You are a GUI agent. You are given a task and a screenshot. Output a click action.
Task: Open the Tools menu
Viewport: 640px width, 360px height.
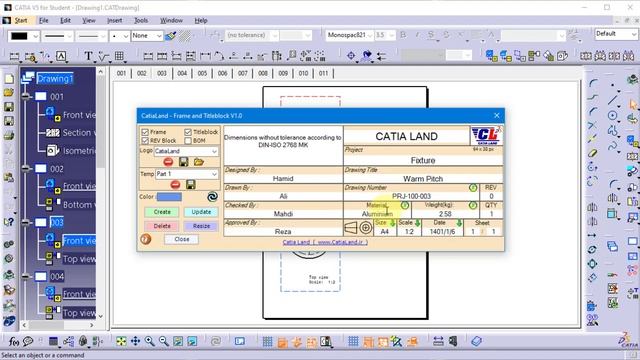coord(141,20)
